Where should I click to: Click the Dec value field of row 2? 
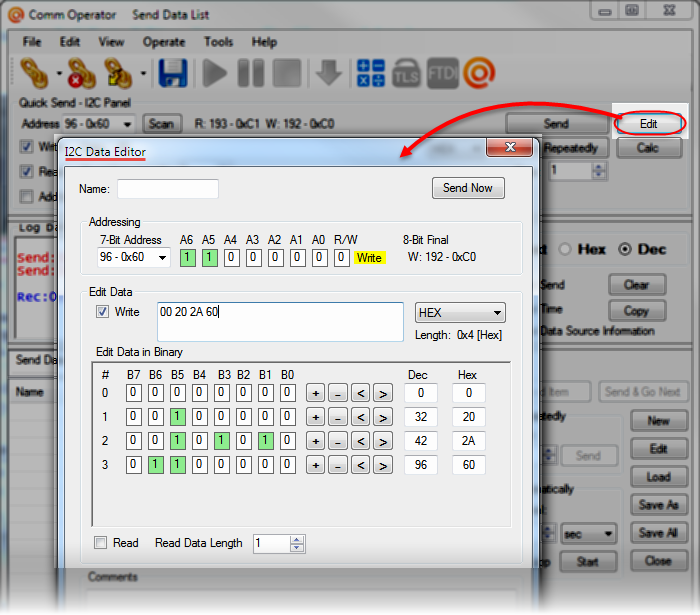click(421, 441)
